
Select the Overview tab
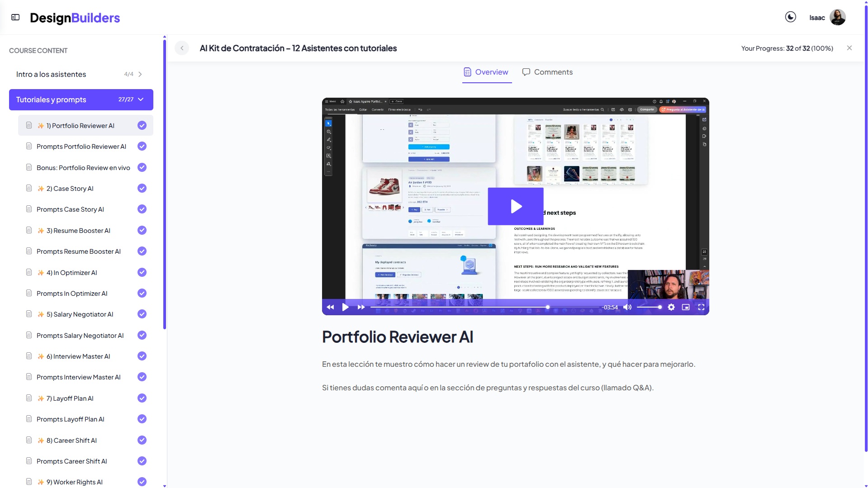point(486,72)
